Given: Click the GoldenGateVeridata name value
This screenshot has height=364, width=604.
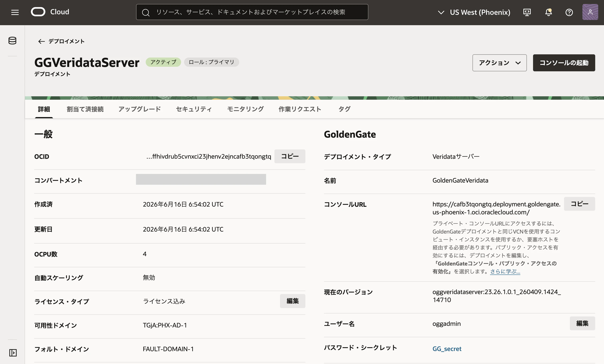Looking at the screenshot, I should tap(460, 180).
